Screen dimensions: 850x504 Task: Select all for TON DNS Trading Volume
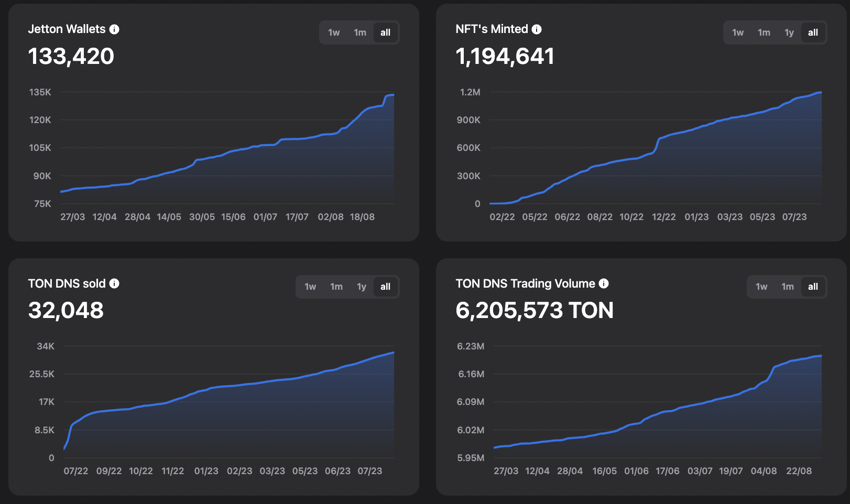point(813,287)
